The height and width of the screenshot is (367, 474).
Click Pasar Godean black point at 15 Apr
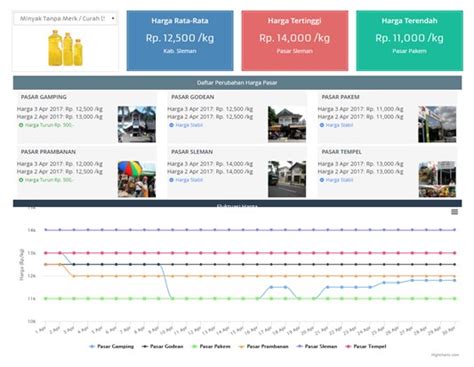click(x=243, y=265)
